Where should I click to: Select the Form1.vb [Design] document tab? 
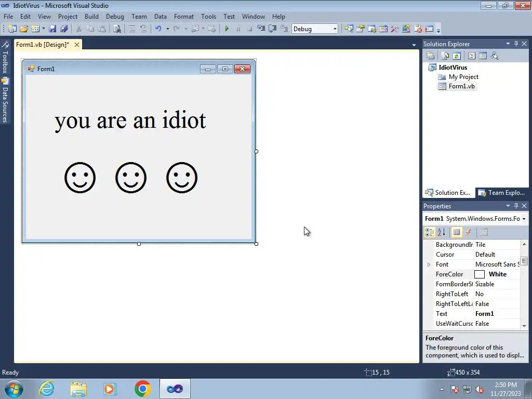point(43,45)
